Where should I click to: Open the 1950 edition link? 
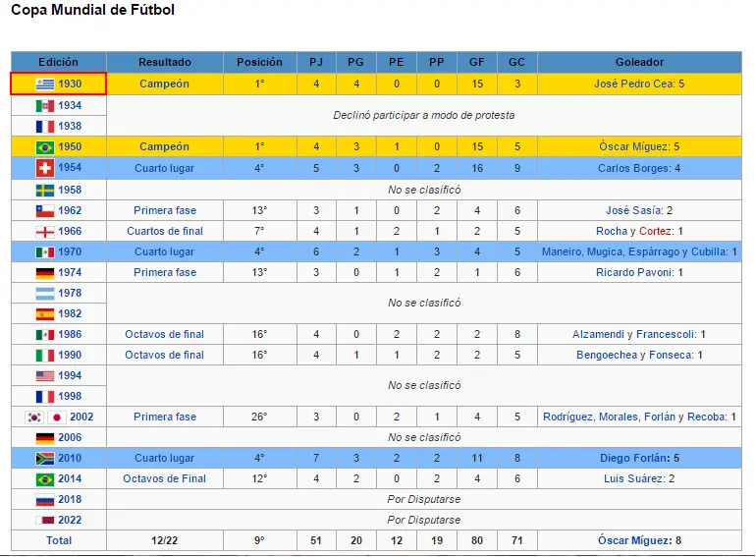tap(70, 147)
